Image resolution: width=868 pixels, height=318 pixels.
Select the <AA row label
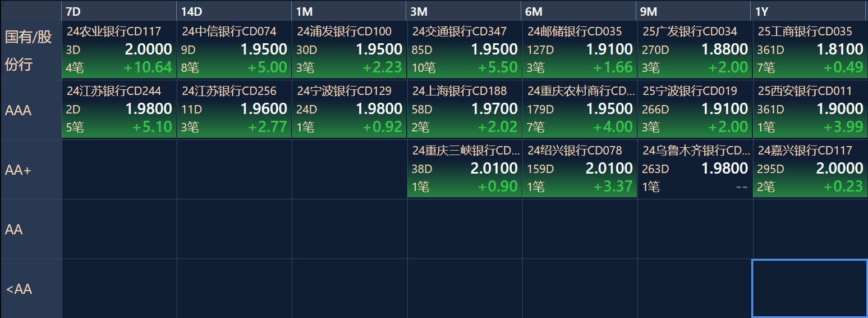click(31, 289)
